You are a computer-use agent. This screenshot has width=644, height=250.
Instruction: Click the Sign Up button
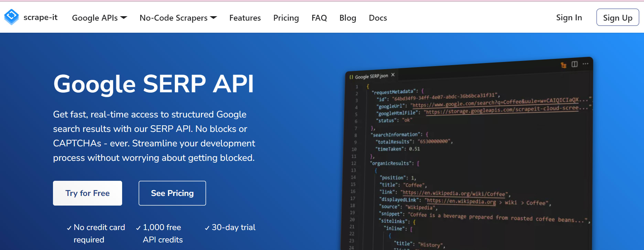[618, 18]
